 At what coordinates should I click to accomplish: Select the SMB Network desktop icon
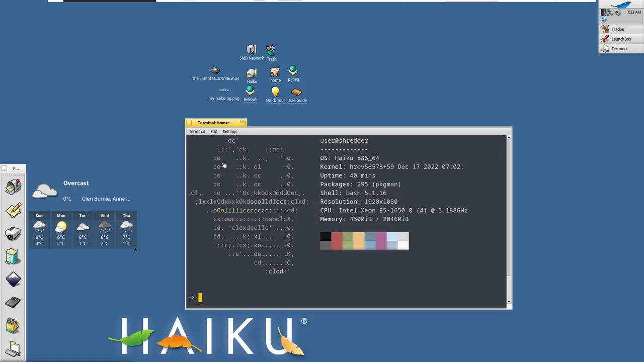[252, 52]
